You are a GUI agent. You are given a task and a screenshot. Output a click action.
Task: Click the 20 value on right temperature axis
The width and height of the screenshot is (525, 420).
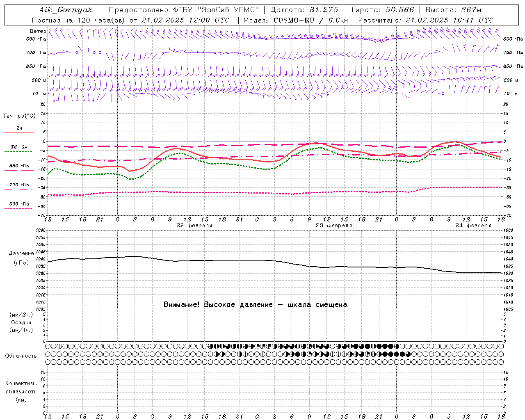tap(506, 104)
